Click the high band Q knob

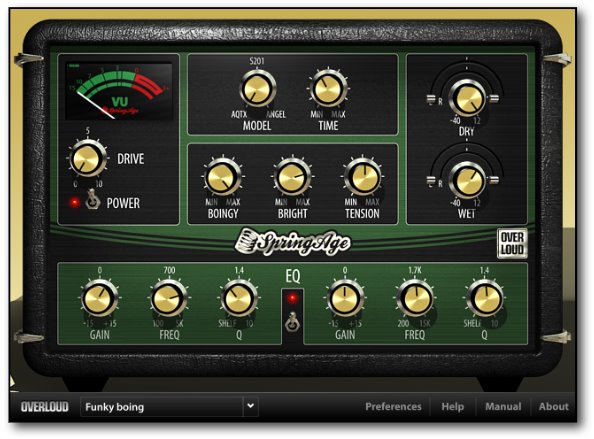click(485, 298)
